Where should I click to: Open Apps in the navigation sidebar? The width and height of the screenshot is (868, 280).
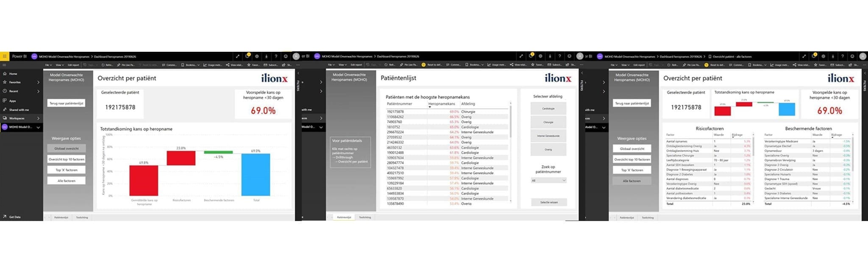tap(12, 101)
